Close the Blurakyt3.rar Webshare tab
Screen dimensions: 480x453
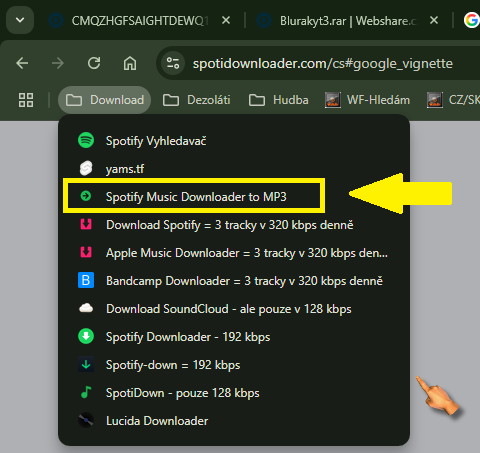pyautogui.click(x=434, y=20)
